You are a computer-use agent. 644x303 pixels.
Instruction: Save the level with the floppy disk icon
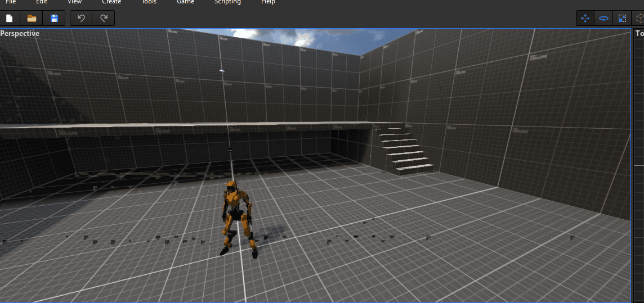[x=54, y=19]
